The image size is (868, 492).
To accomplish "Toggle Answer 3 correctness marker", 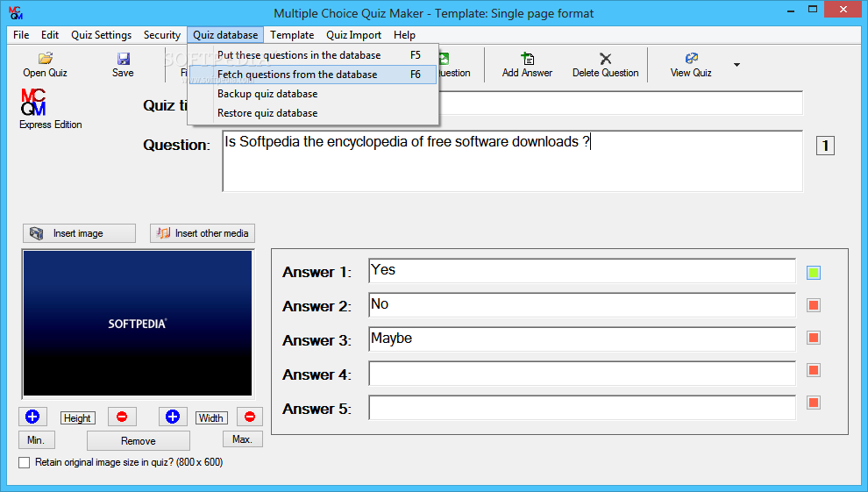I will pos(813,338).
